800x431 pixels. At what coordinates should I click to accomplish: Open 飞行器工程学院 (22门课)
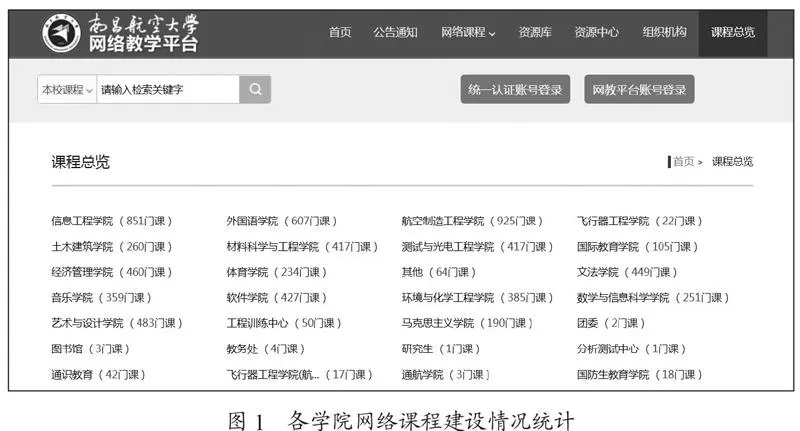tap(640, 221)
